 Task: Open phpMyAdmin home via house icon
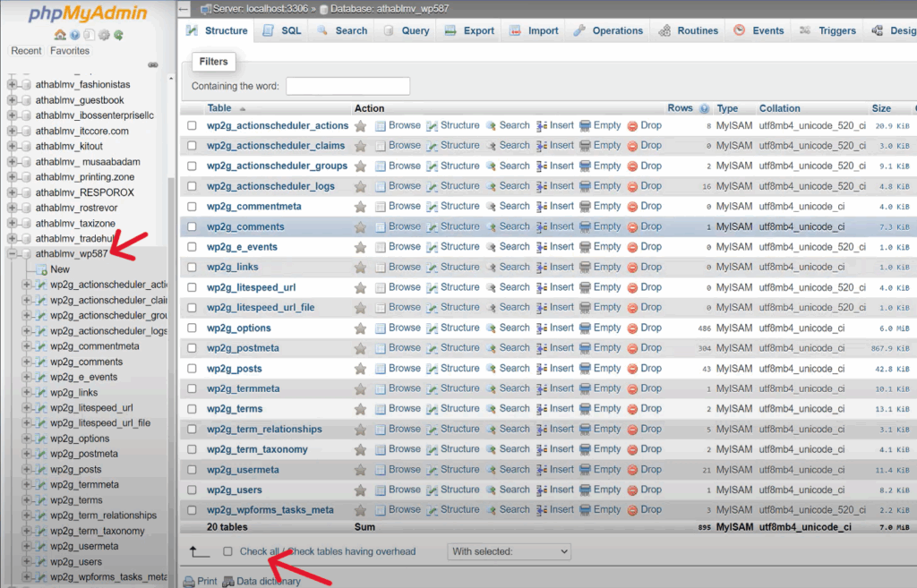(x=60, y=35)
